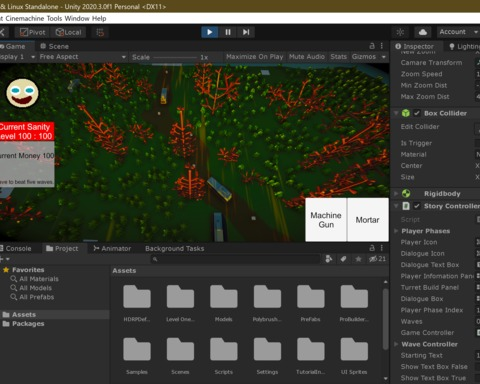Open the Display 1 dropdown
Viewport: 480px width, 384px height.
point(17,57)
